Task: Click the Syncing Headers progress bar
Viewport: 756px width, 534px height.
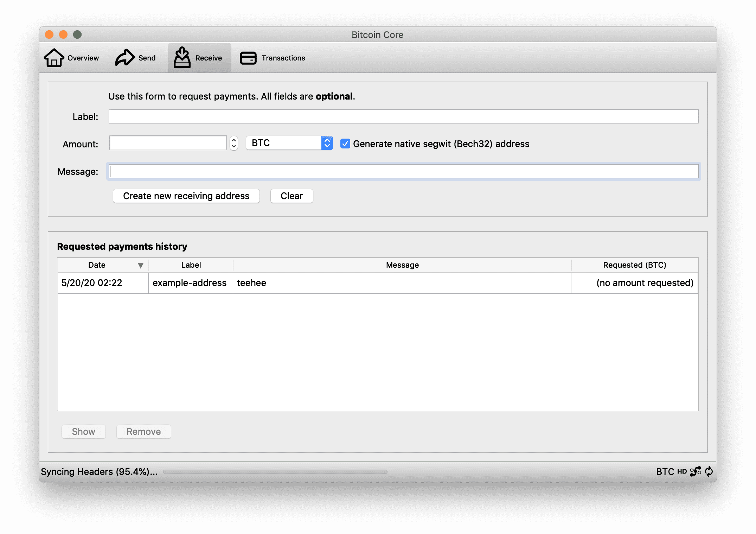Action: (x=275, y=472)
